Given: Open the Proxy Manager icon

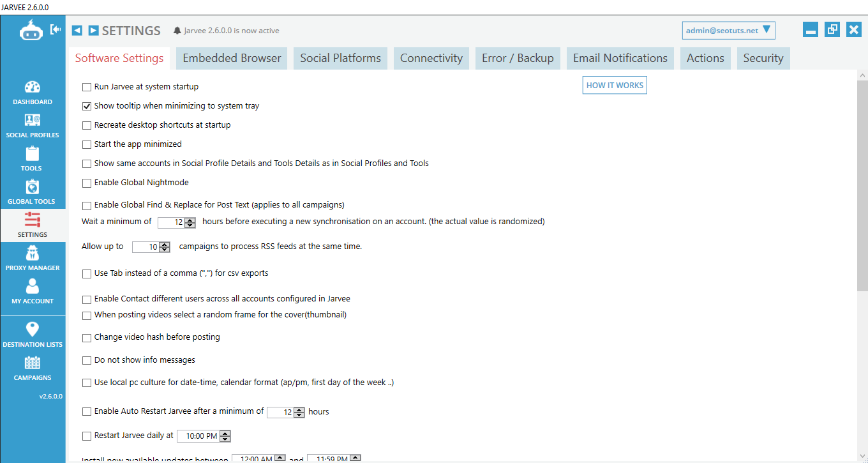Looking at the screenshot, I should click(x=33, y=254).
